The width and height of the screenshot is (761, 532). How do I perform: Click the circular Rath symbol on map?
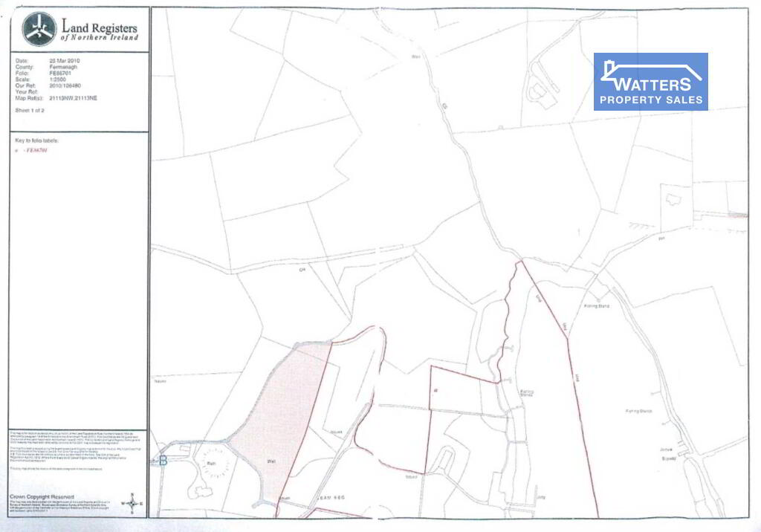212,462
